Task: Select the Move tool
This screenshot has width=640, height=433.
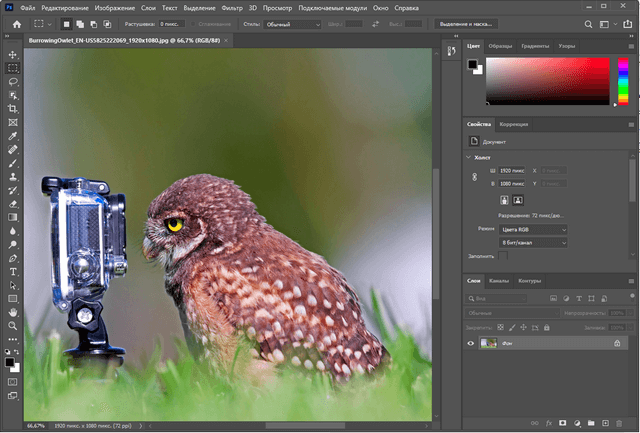Action: click(x=13, y=55)
